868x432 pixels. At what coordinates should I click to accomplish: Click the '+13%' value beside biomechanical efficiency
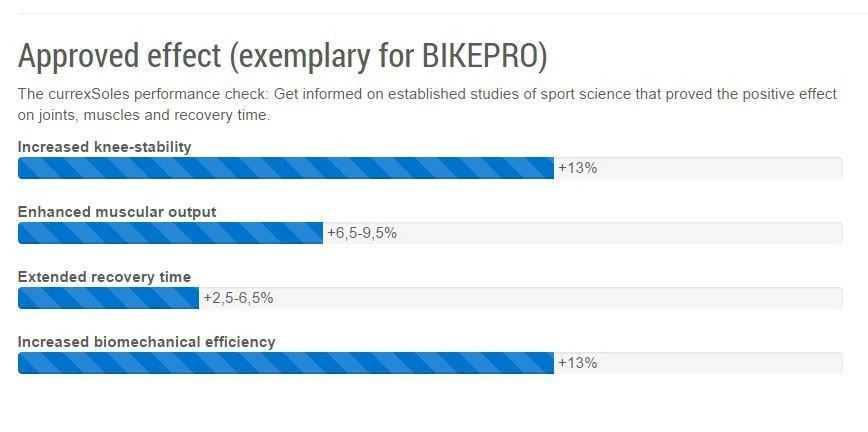click(x=577, y=363)
